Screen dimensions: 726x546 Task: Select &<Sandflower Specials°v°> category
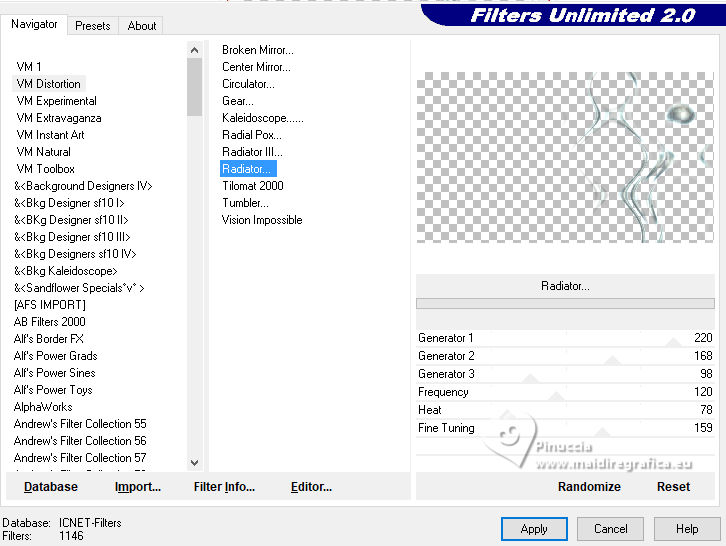(x=79, y=288)
